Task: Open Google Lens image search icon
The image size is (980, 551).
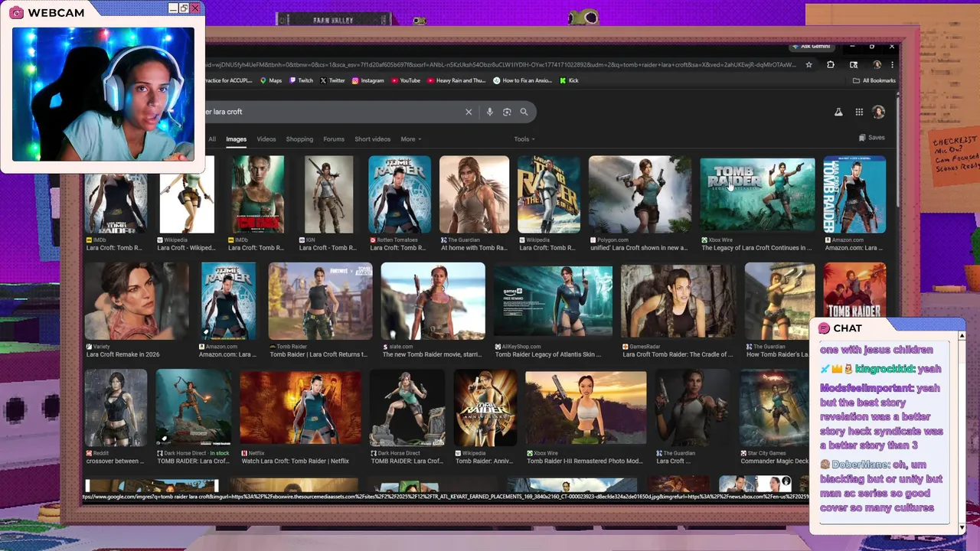Action: [x=507, y=112]
